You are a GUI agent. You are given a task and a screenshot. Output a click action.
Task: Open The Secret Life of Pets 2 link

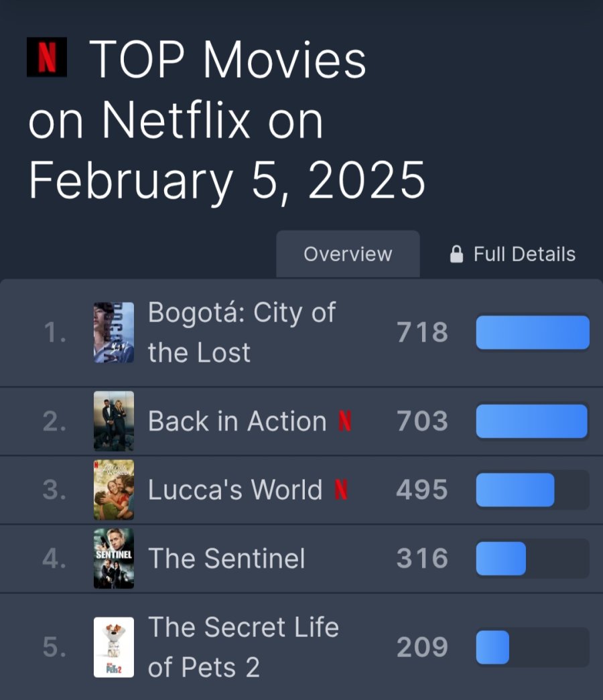click(x=243, y=647)
